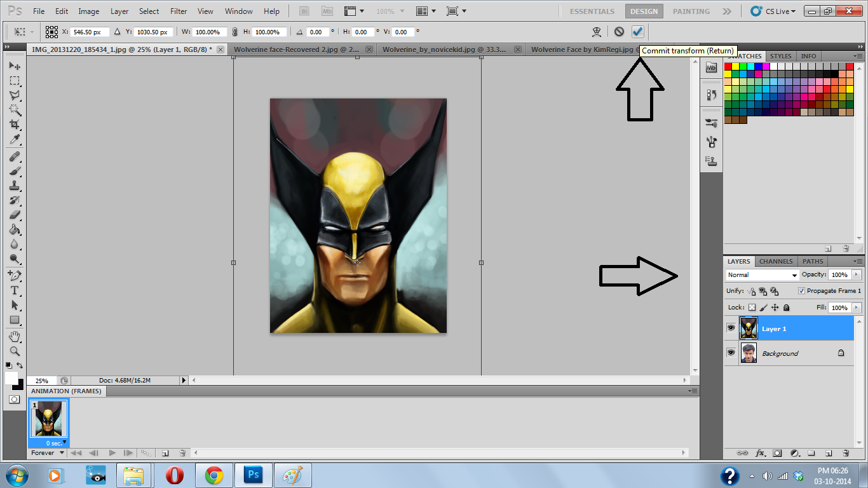Select the Horizontal Type tool
This screenshot has width=868, height=488.
click(14, 290)
